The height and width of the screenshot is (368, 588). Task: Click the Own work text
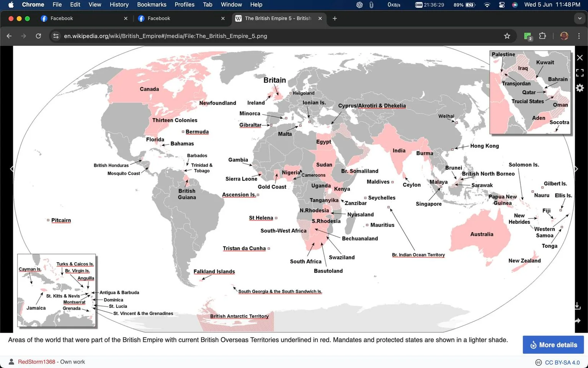[72, 362]
